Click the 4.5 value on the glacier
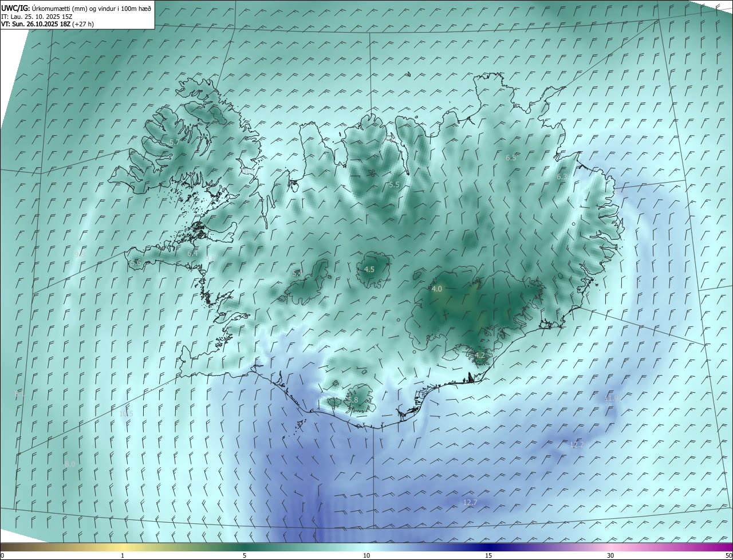This screenshot has width=733, height=560. [x=369, y=269]
